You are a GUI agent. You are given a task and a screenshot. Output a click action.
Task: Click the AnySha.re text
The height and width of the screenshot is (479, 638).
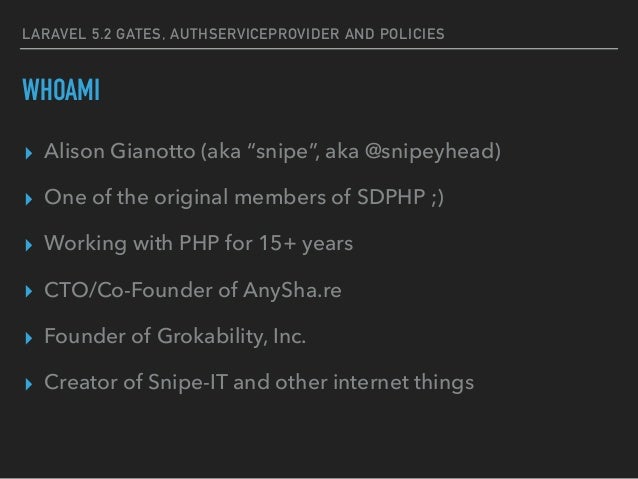(292, 291)
